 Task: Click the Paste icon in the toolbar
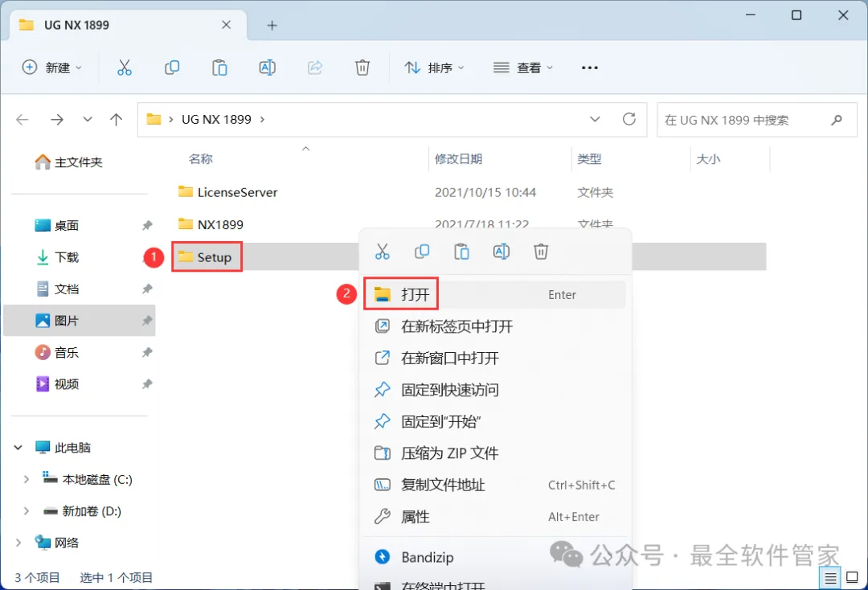219,68
